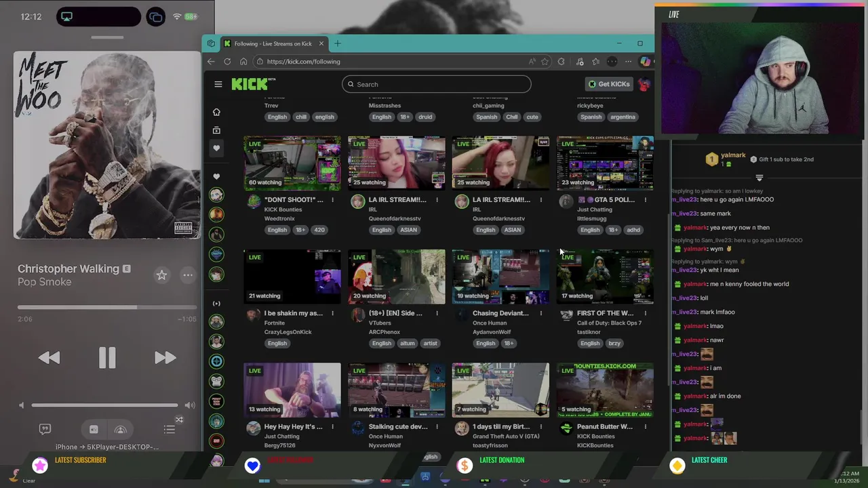This screenshot has height=488, width=868.
Task: Open the Browse icon in Kick sidebar
Action: [216, 130]
